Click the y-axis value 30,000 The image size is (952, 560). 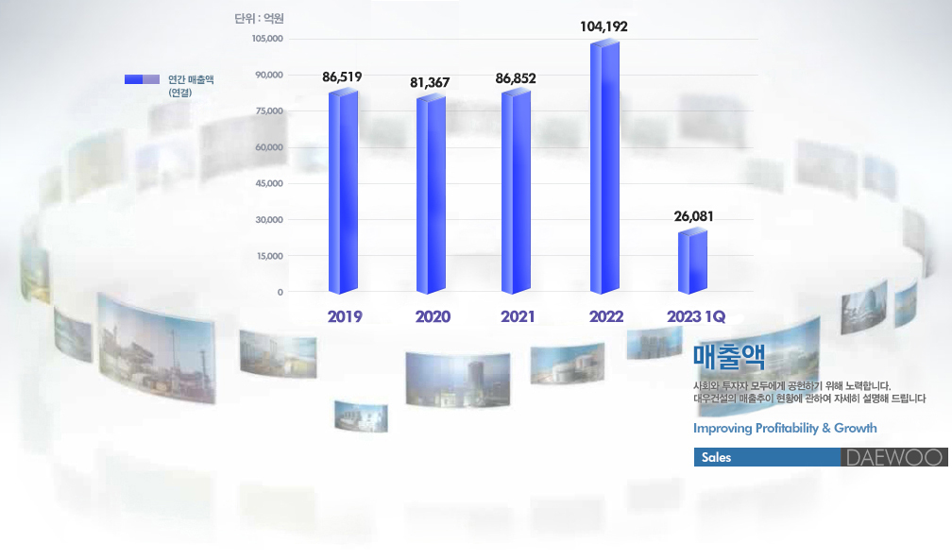point(269,220)
